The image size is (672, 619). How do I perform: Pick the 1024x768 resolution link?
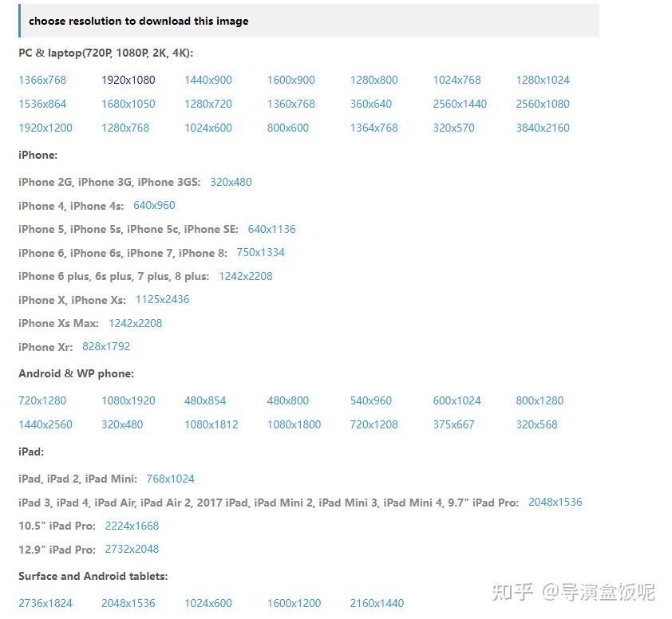457,80
